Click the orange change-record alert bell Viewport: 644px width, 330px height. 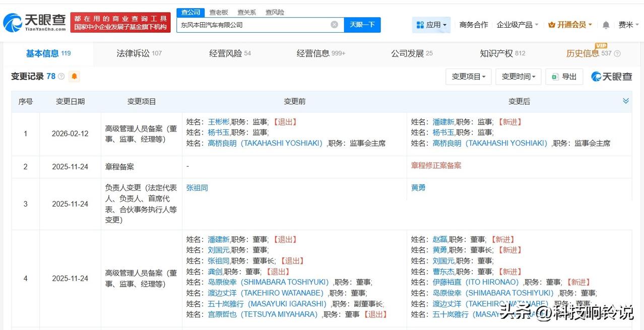pyautogui.click(x=75, y=77)
